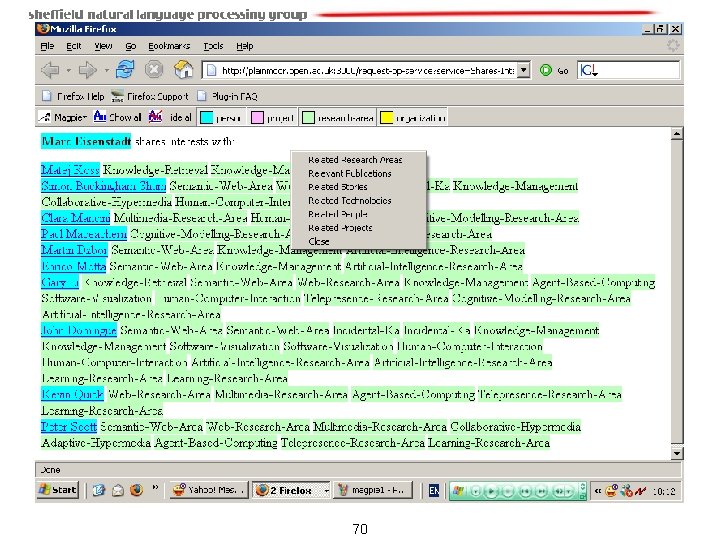The height and width of the screenshot is (540, 720).
Task: Open the Magpie toolbar menu
Action: (63, 118)
